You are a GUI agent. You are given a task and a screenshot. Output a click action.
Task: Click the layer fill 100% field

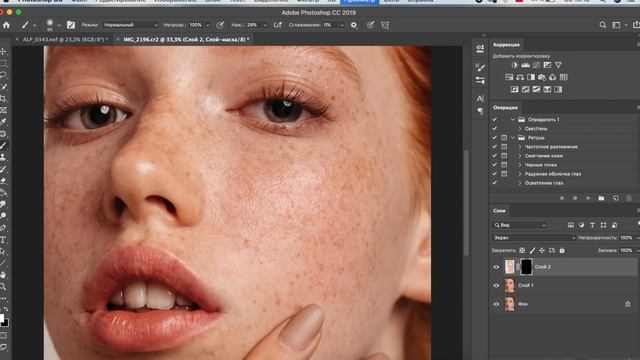tap(627, 250)
